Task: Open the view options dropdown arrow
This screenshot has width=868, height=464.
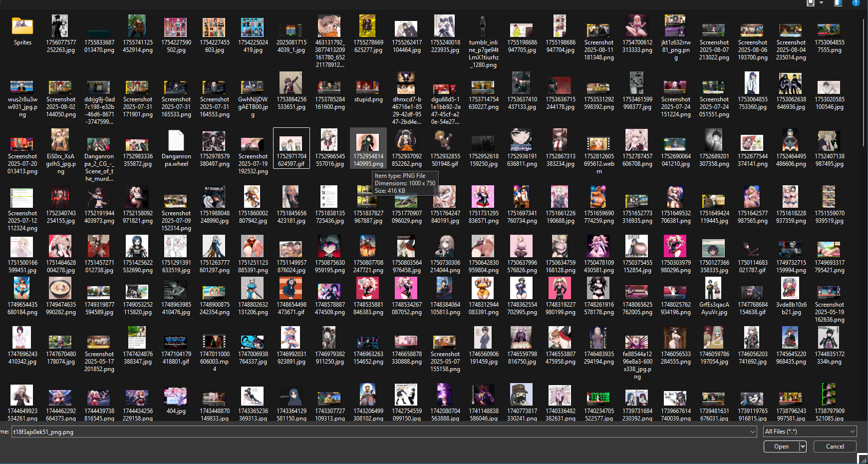Action: coord(822,2)
